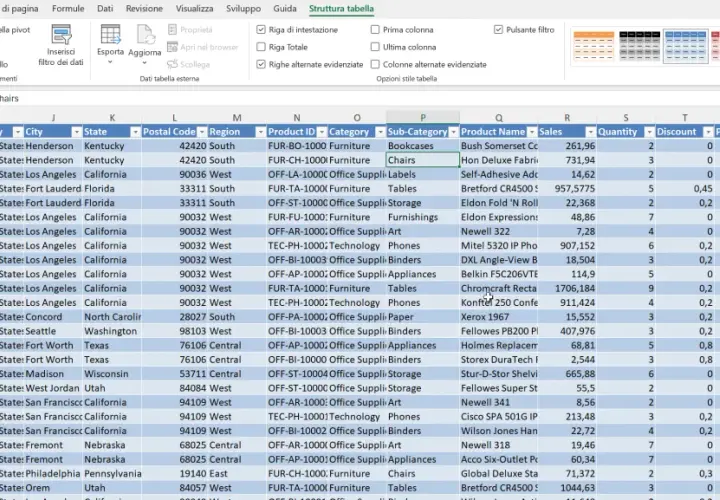The width and height of the screenshot is (720, 500).
Task: Click the 1706,184 sales value
Action: pyautogui.click(x=567, y=288)
